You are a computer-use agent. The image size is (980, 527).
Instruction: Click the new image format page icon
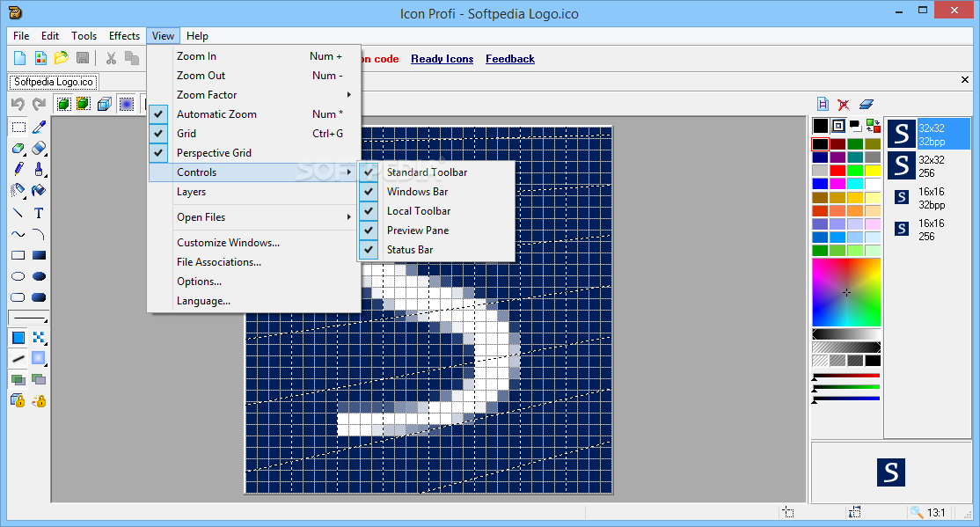tap(823, 105)
